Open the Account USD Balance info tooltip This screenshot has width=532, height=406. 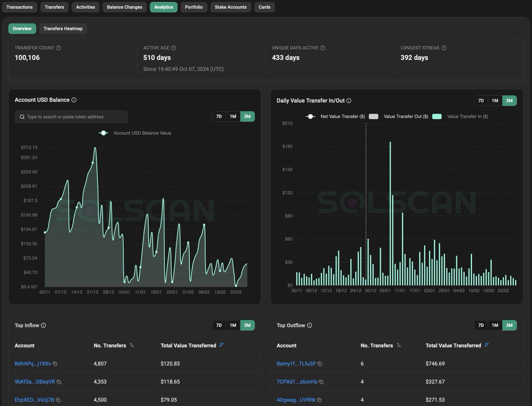pyautogui.click(x=74, y=100)
